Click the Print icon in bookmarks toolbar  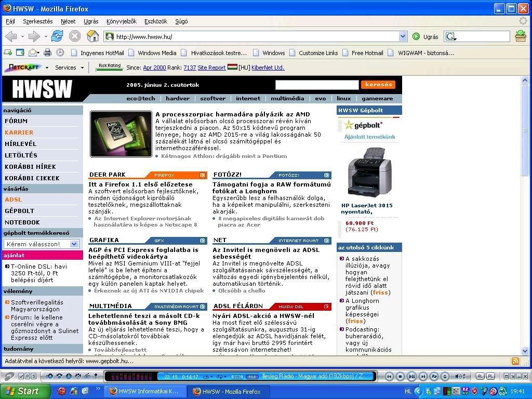48,52
